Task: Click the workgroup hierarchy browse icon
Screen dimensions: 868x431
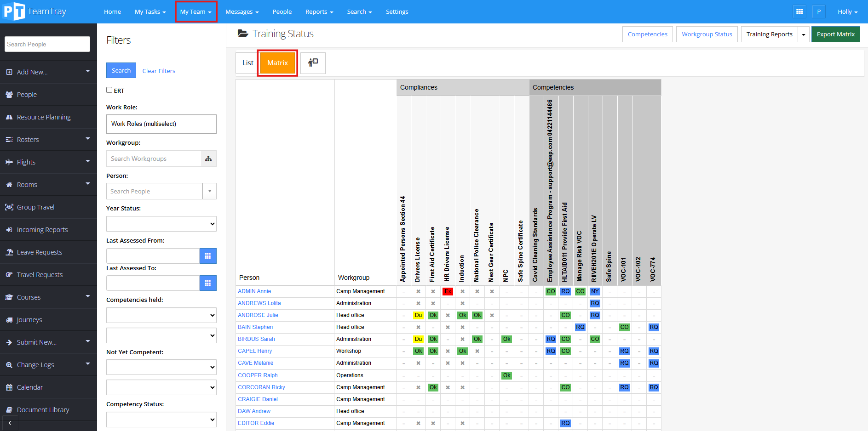Action: click(x=208, y=159)
